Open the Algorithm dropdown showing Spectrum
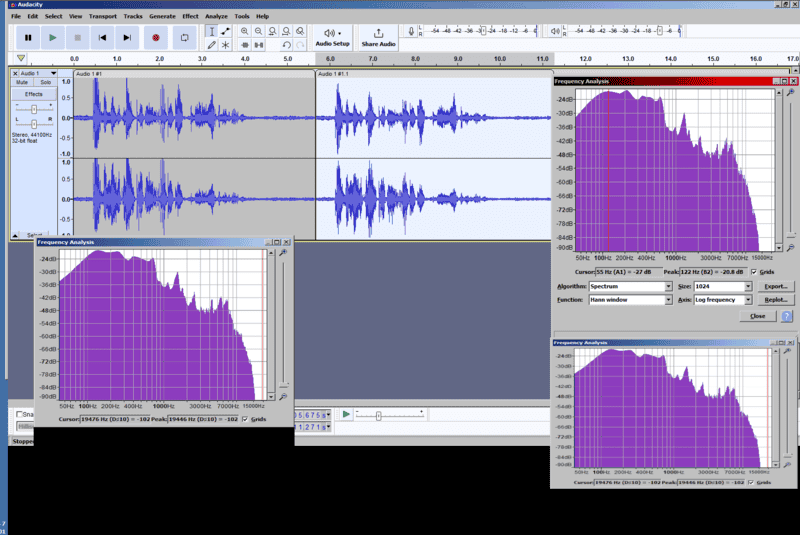This screenshot has height=535, width=800. coord(630,286)
